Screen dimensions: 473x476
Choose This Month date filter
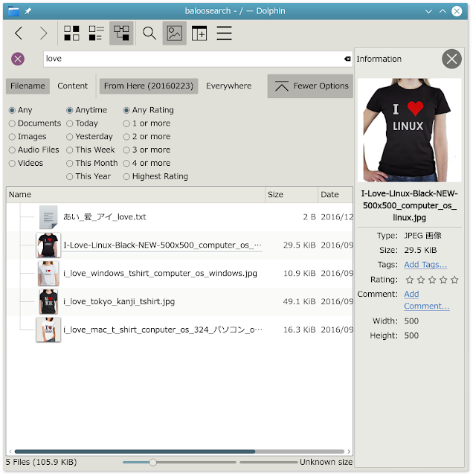(x=91, y=163)
